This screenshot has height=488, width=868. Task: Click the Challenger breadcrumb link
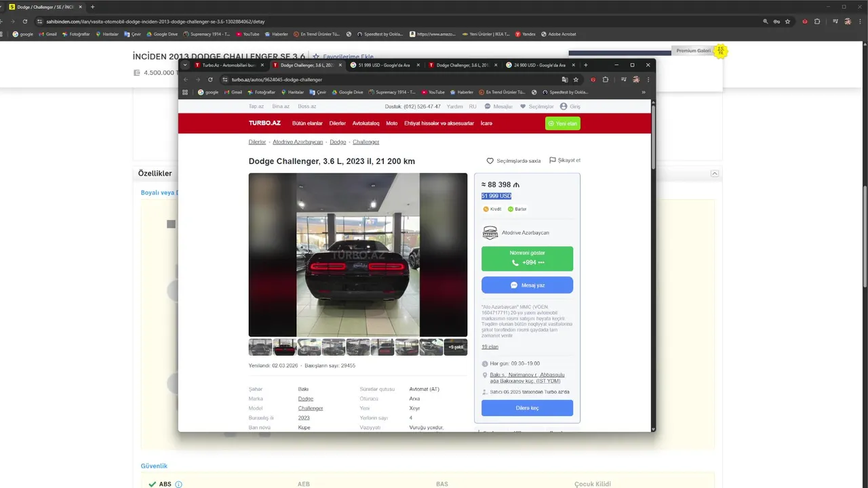[366, 142]
